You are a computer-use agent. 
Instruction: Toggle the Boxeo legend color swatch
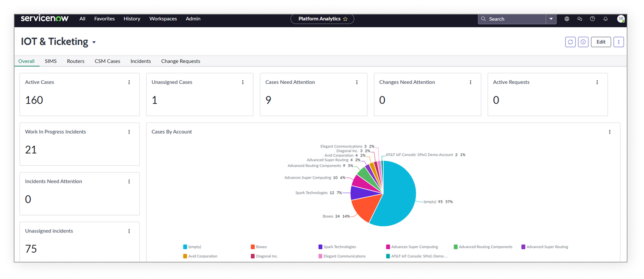click(253, 247)
